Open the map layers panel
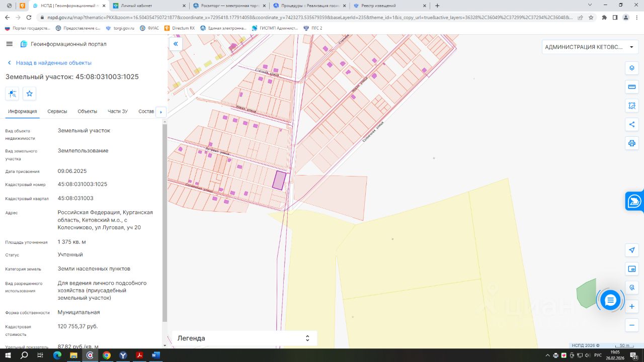The image size is (644, 362). click(632, 68)
